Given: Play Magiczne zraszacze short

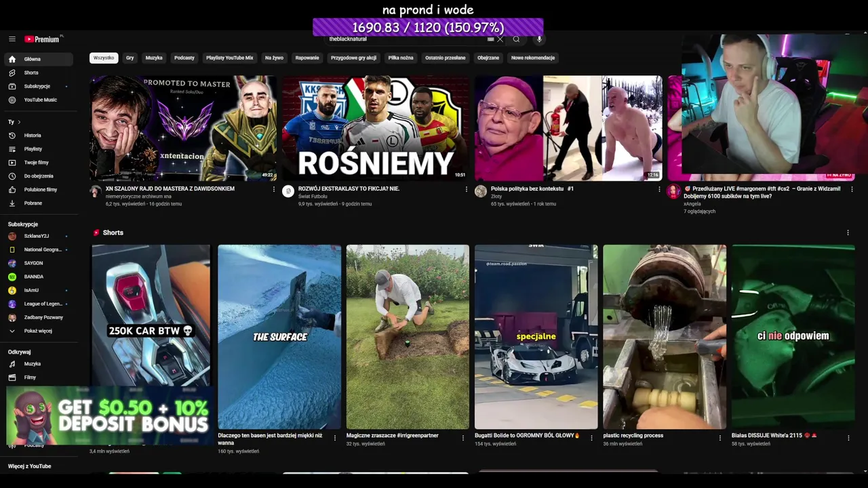Looking at the screenshot, I should point(408,337).
